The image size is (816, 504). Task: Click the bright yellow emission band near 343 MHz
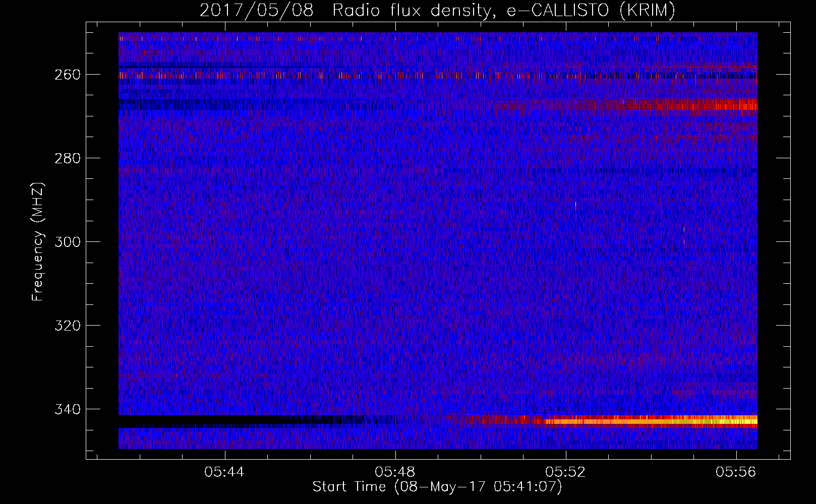click(651, 421)
